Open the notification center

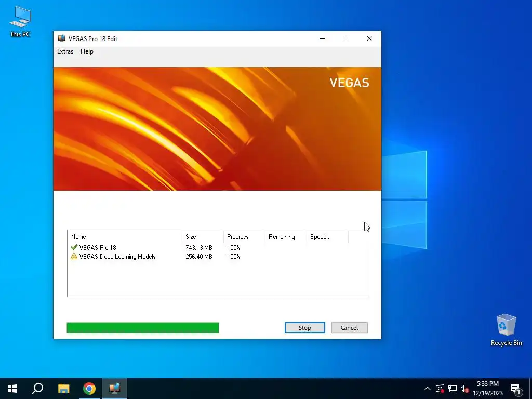click(515, 389)
